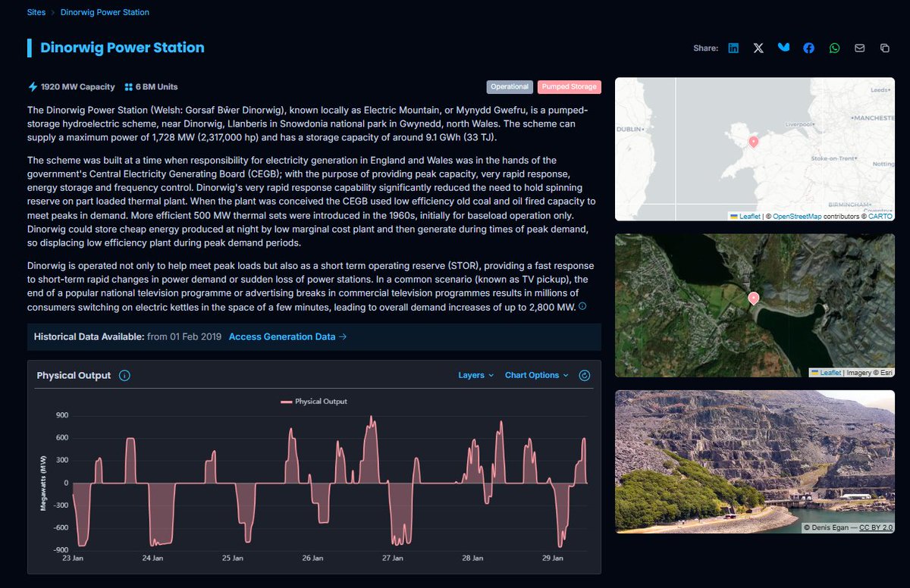
Task: Click the 6 BM Units text
Action: (157, 87)
